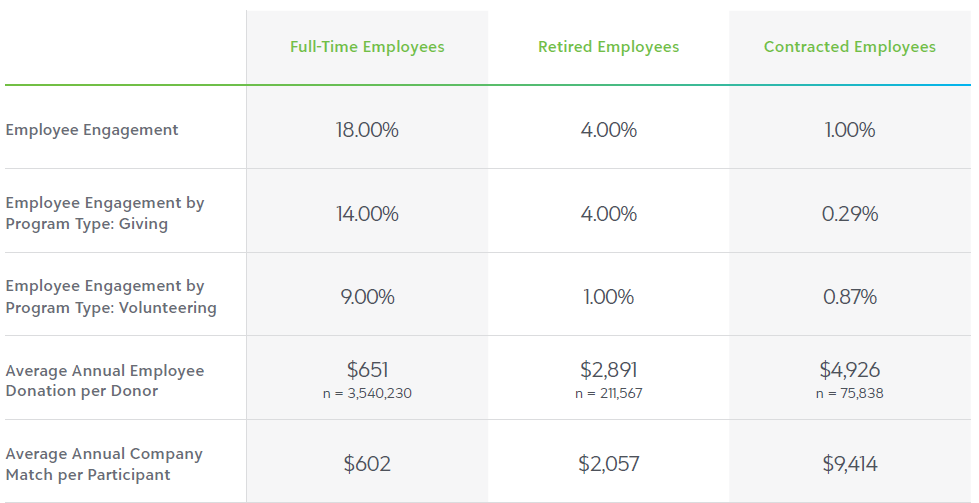Click the $4,926 contracted donation amount
The width and height of the screenshot is (979, 503).
850,369
